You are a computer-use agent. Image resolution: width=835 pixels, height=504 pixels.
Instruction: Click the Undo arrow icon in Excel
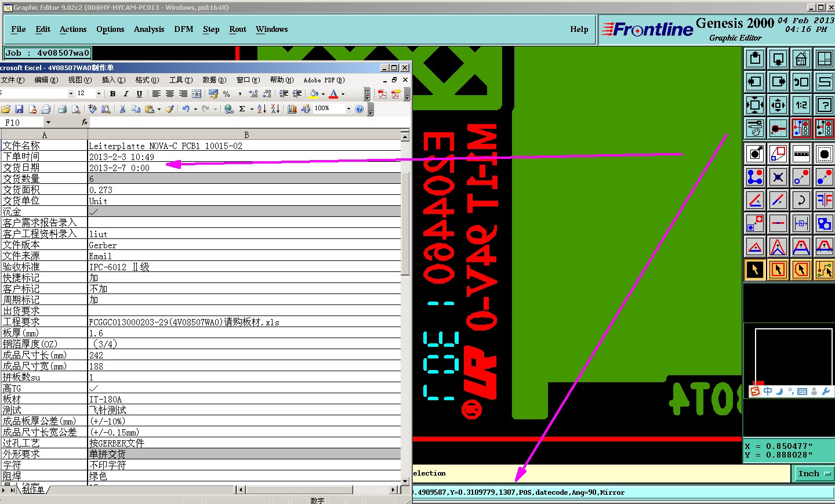(x=186, y=109)
